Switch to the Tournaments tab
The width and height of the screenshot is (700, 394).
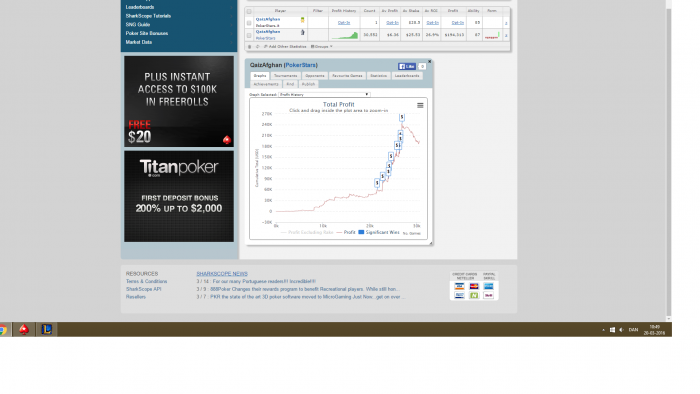(x=285, y=76)
